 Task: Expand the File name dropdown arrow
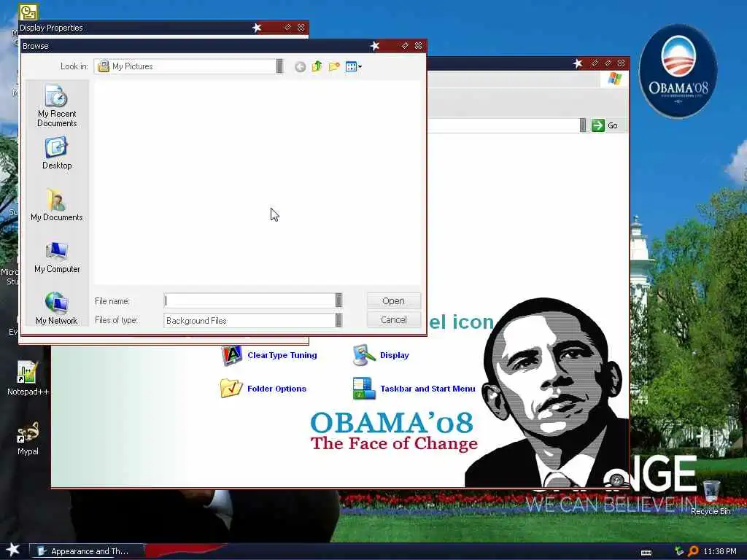click(338, 300)
